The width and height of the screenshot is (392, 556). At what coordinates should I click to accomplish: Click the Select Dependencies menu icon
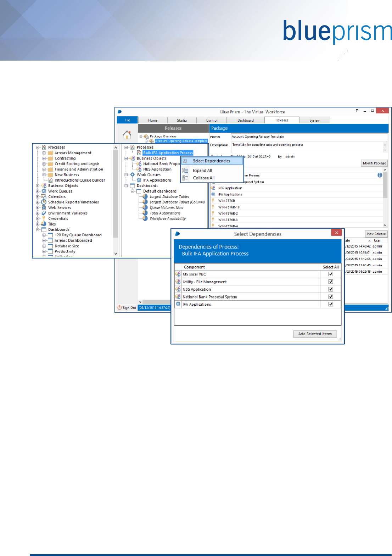tap(185, 161)
